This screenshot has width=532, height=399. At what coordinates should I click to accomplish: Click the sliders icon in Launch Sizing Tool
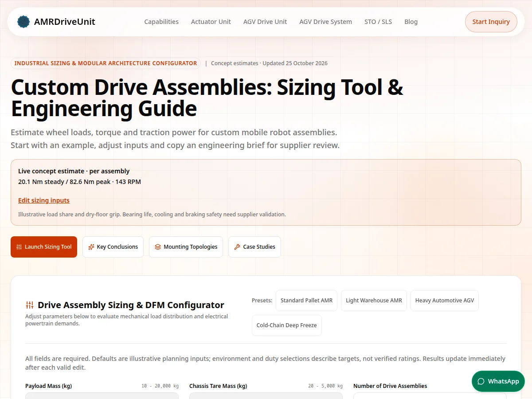tap(19, 247)
